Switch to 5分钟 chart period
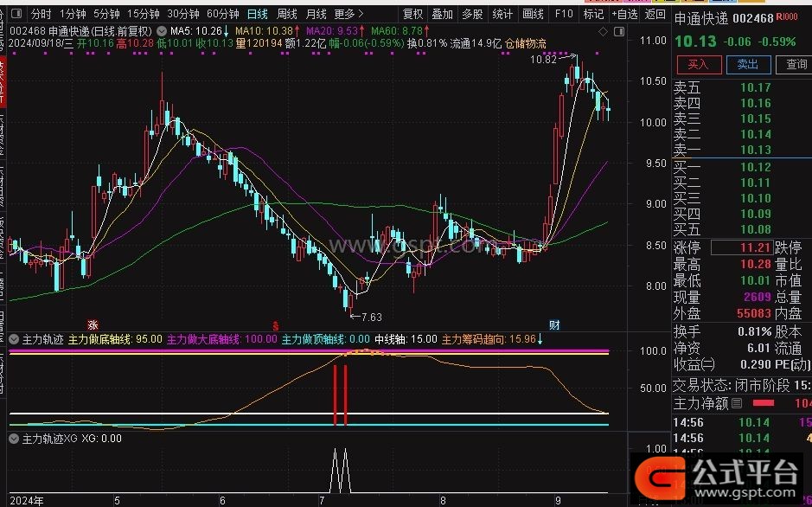The image size is (812, 507). 106,14
